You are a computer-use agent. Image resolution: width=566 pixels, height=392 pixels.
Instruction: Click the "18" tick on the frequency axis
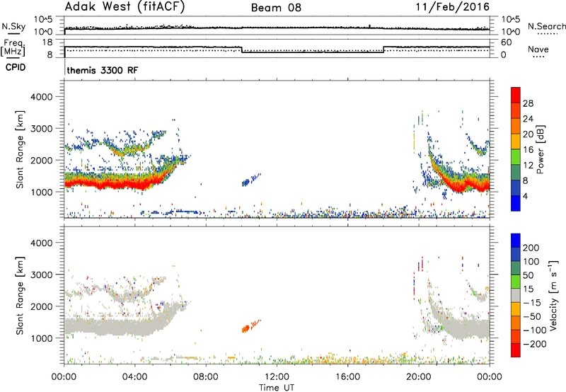pyautogui.click(x=47, y=42)
